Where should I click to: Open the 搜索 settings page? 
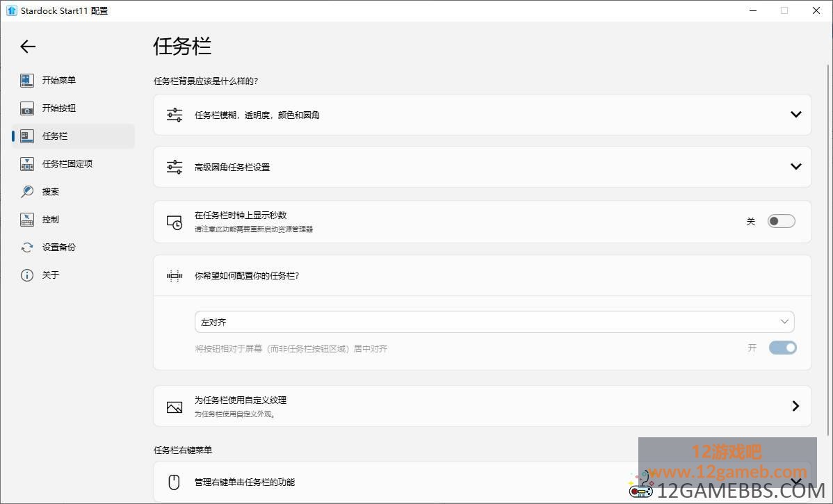(73, 192)
